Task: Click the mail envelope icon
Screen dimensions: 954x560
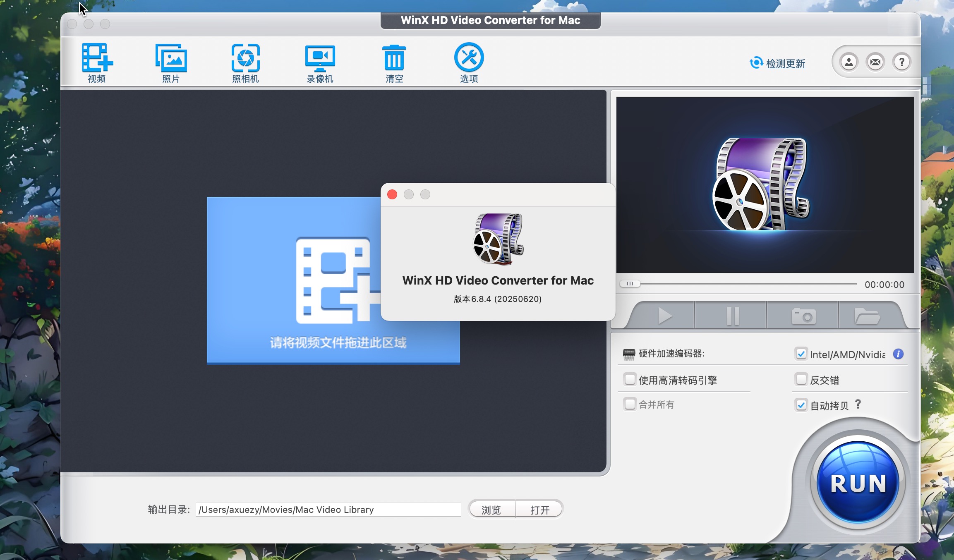Action: tap(875, 62)
